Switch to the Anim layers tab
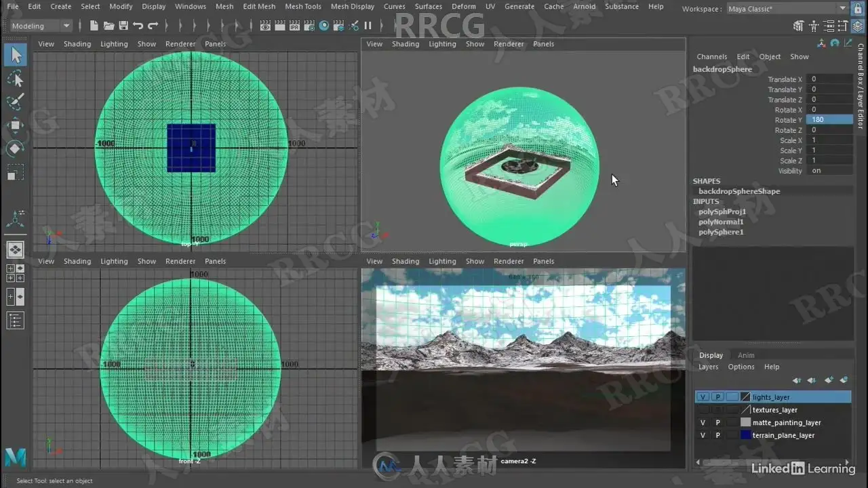Screen dimensions: 868x488 point(746,355)
